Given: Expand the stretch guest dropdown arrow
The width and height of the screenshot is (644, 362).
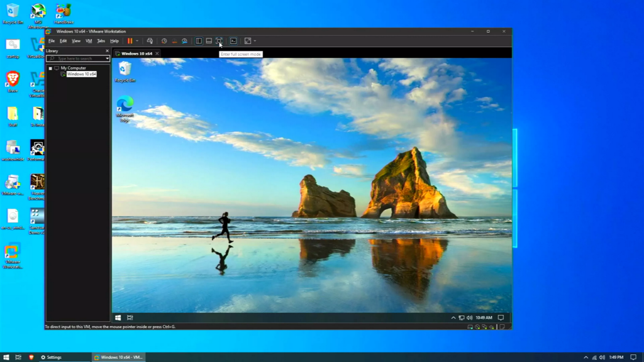Looking at the screenshot, I should [x=255, y=41].
